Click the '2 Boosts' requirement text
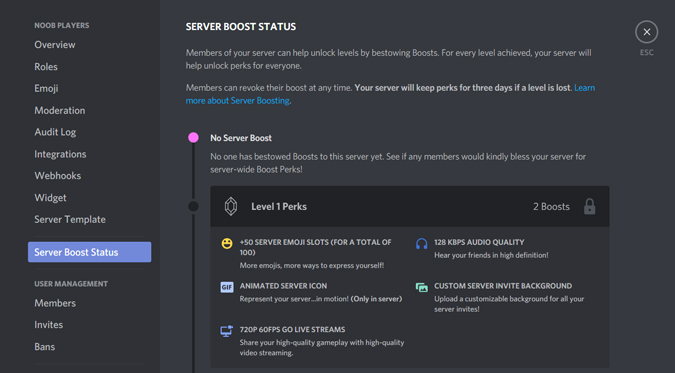 (x=551, y=207)
